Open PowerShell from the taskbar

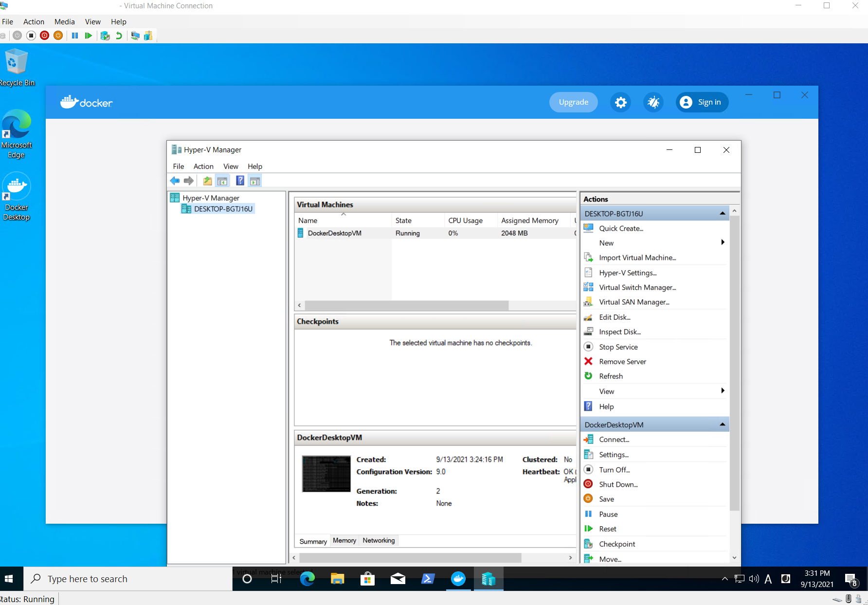point(428,579)
